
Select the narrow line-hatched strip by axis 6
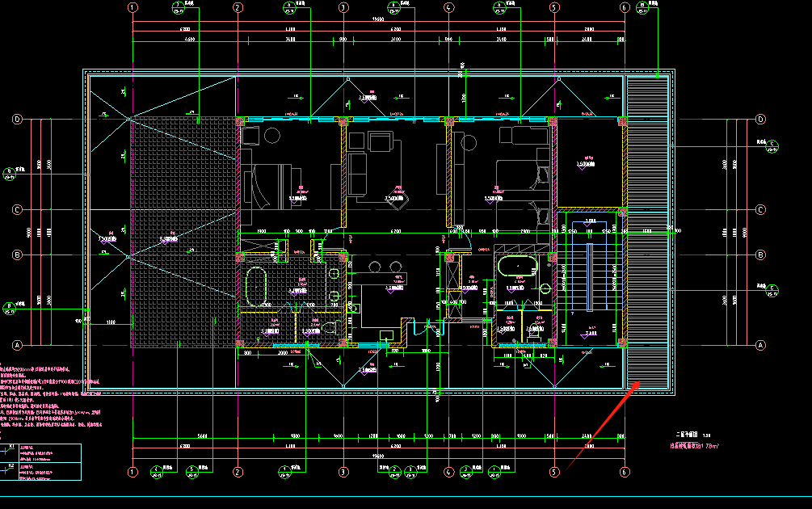[x=648, y=232]
